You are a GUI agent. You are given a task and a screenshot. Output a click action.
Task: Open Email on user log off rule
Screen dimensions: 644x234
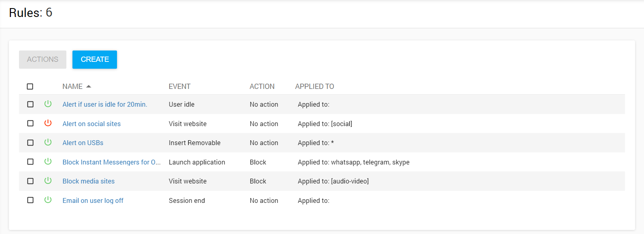pos(93,200)
